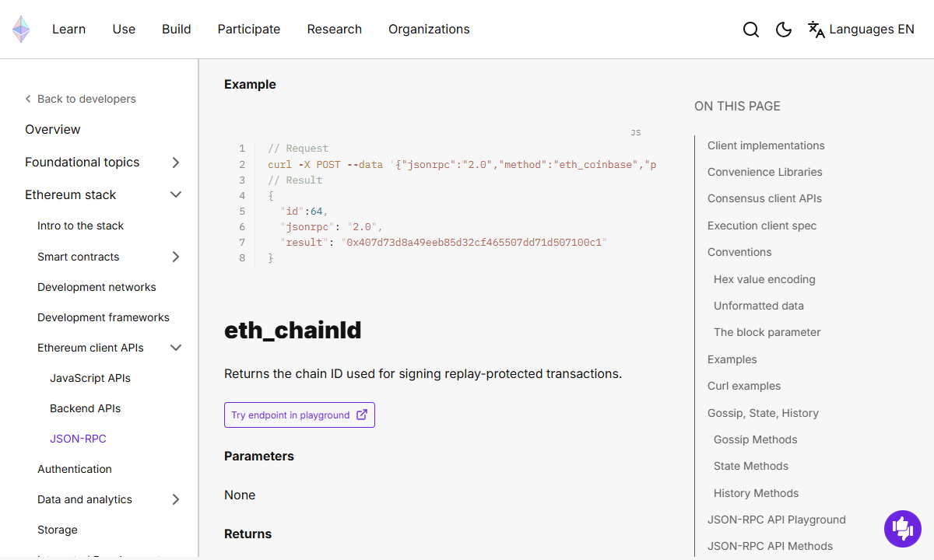Image resolution: width=934 pixels, height=560 pixels.
Task: Jump to Curl examples section
Action: (x=744, y=386)
